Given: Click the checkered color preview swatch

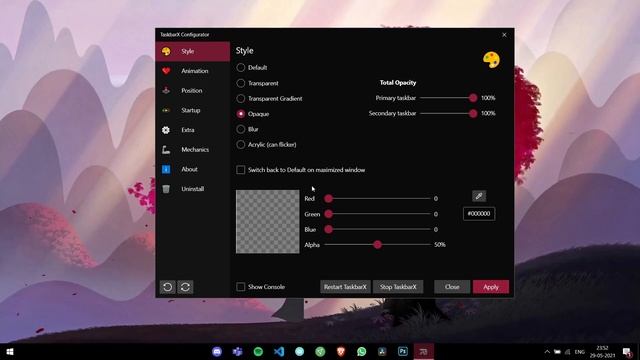Looking at the screenshot, I should click(x=268, y=222).
